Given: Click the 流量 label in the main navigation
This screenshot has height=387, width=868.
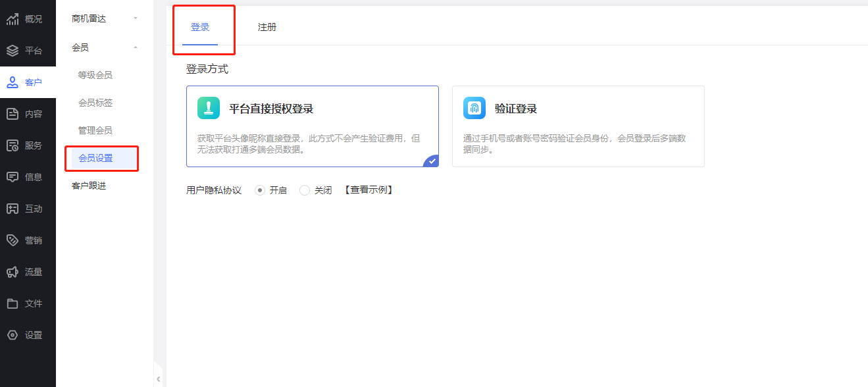Looking at the screenshot, I should pyautogui.click(x=34, y=272).
